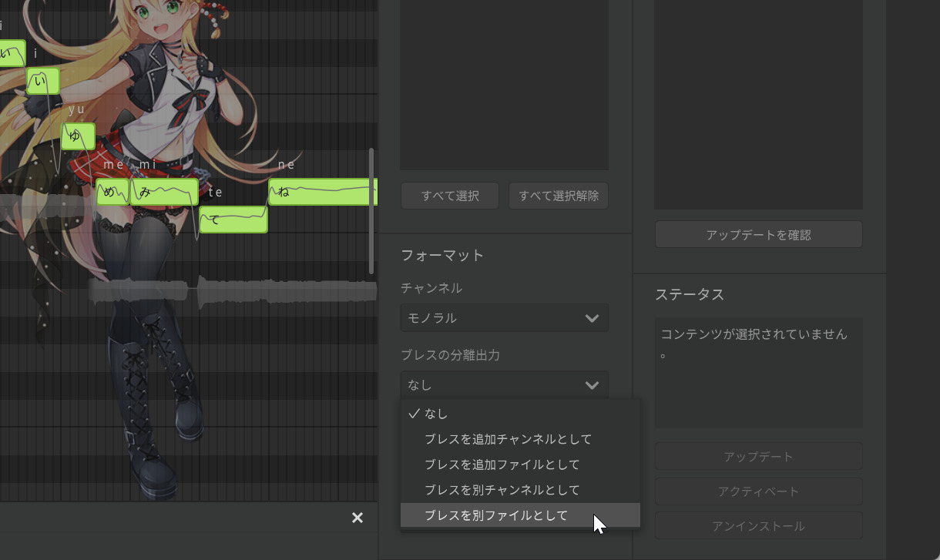Select the み note in the piano roll
Image resolution: width=940 pixels, height=560 pixels.
(x=164, y=192)
